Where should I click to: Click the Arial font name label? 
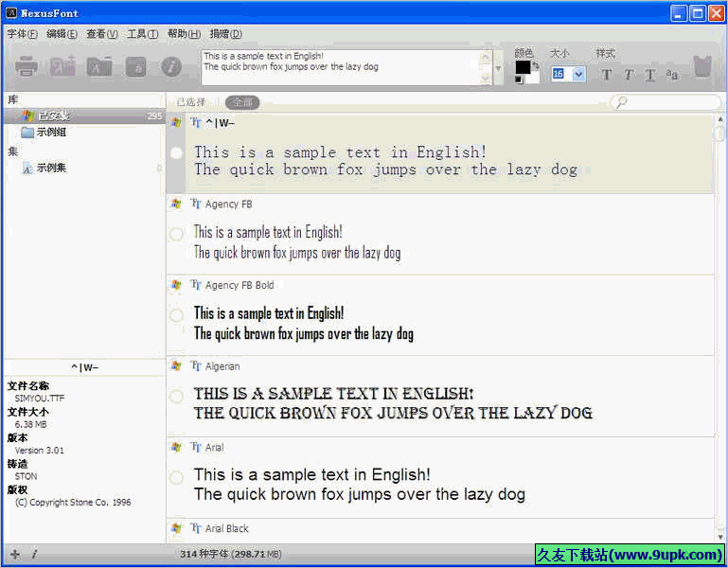[214, 447]
